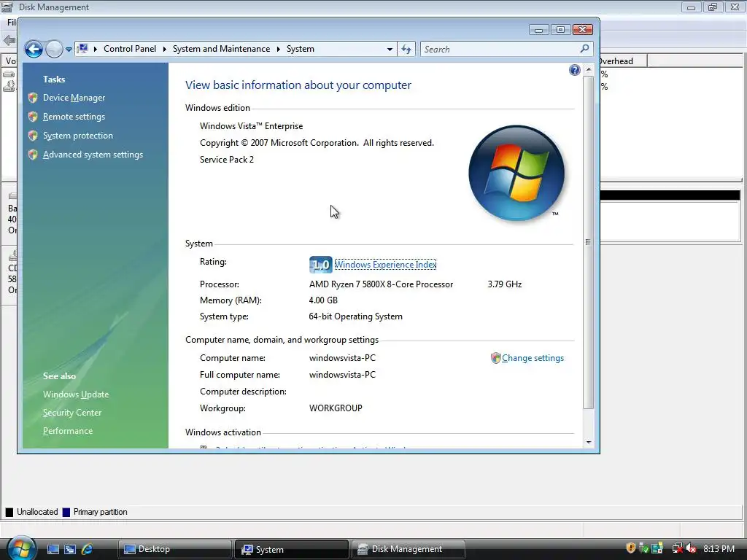
Task: Switch to System taskbar button
Action: (x=292, y=549)
